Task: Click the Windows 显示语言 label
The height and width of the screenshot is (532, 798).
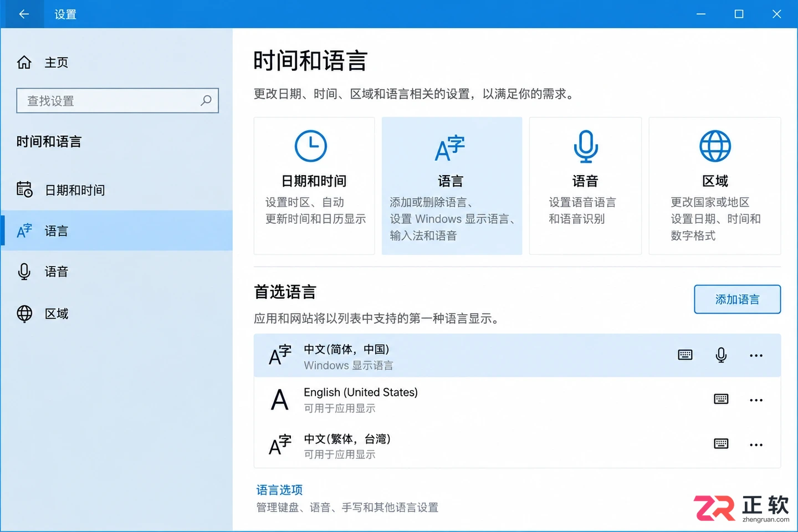Action: pyautogui.click(x=349, y=366)
